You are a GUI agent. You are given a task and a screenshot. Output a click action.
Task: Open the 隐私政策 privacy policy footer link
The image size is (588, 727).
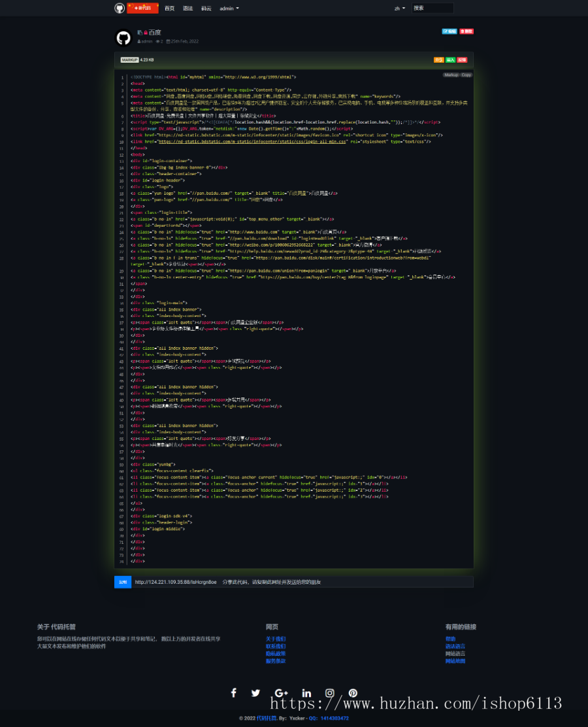tap(276, 654)
